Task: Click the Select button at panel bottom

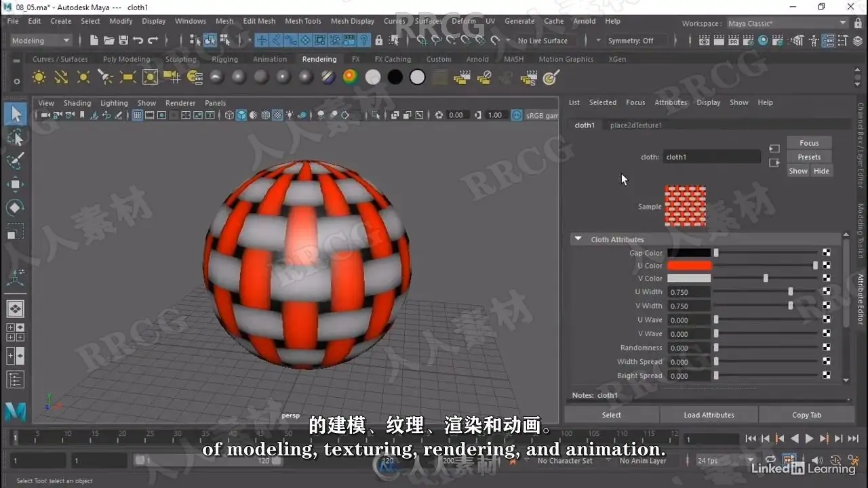Action: [x=611, y=415]
